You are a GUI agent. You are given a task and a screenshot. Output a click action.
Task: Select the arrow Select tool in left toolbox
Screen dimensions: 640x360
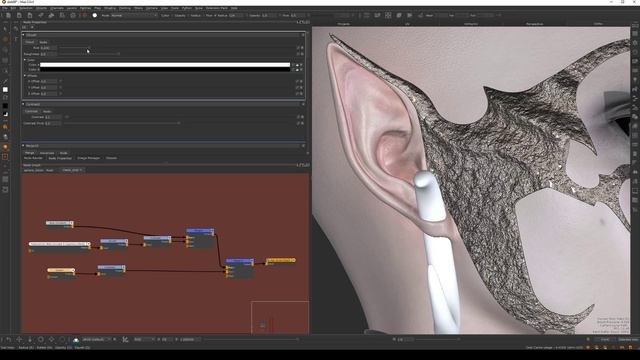pos(5,29)
